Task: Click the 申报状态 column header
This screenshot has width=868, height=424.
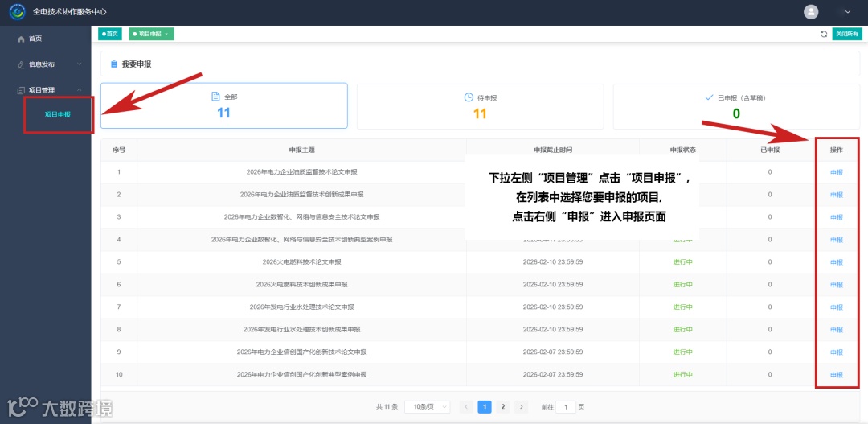Action: point(682,150)
